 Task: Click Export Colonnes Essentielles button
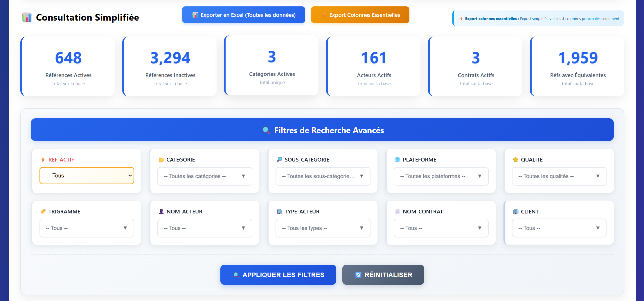[360, 15]
